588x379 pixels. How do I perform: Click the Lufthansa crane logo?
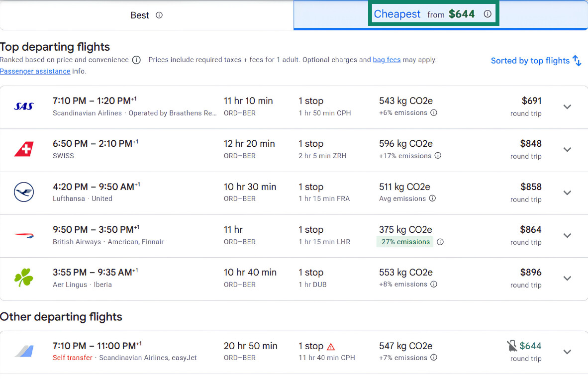(x=24, y=192)
